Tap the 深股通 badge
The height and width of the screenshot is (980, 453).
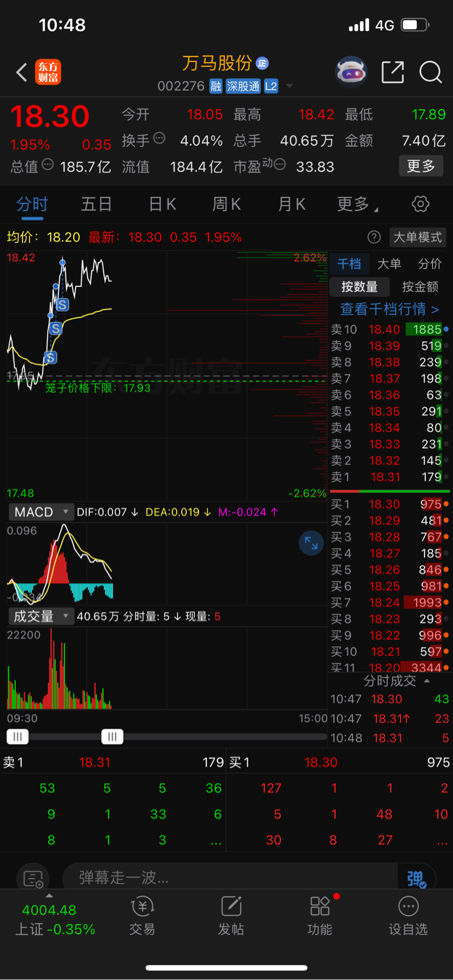pos(243,87)
